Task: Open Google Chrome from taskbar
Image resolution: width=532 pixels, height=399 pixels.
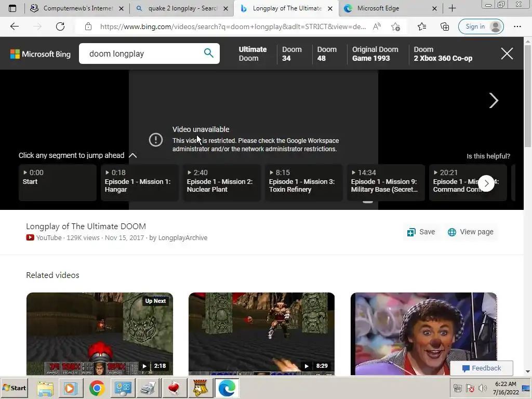Action: coord(97,388)
